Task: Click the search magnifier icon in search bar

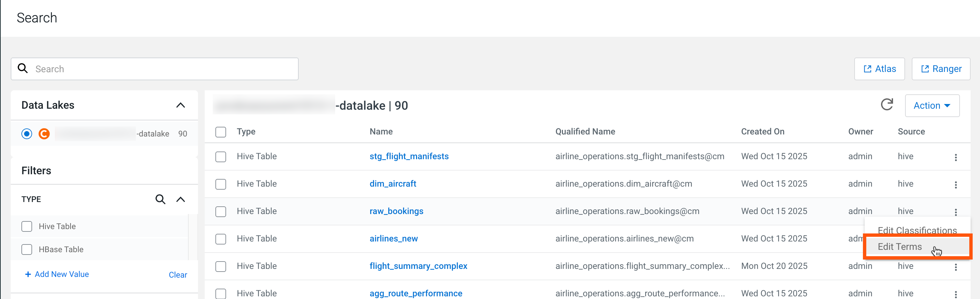Action: click(x=23, y=69)
